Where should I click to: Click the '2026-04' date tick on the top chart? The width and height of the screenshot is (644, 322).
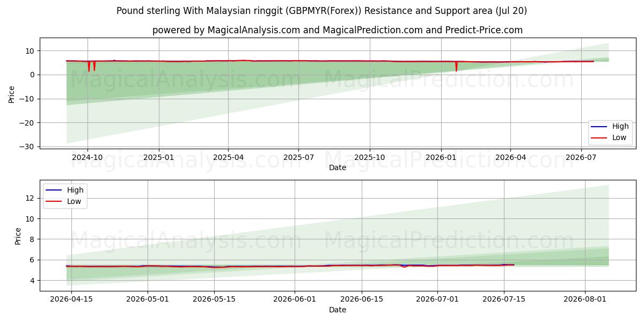click(x=510, y=157)
